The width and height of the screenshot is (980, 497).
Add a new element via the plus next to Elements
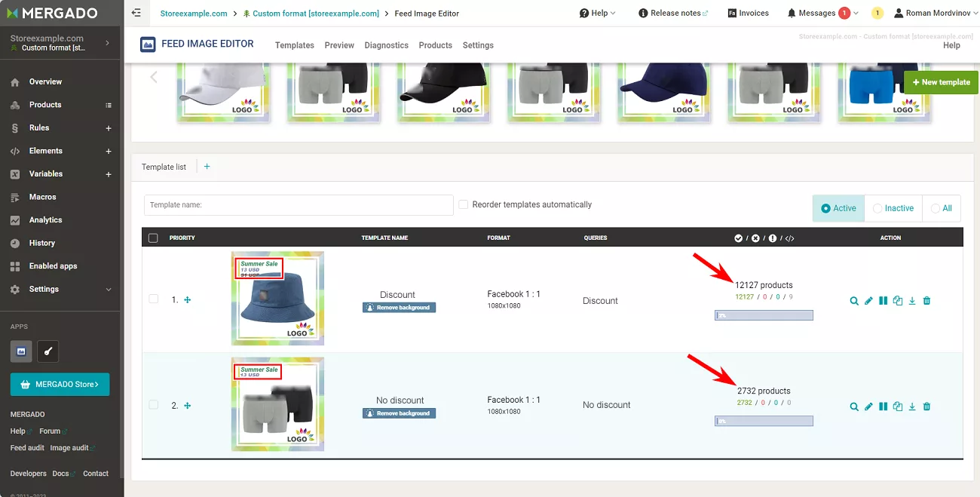[x=109, y=151]
